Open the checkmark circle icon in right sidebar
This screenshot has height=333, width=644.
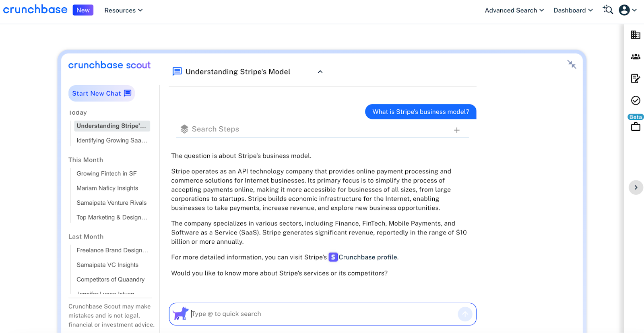636,100
